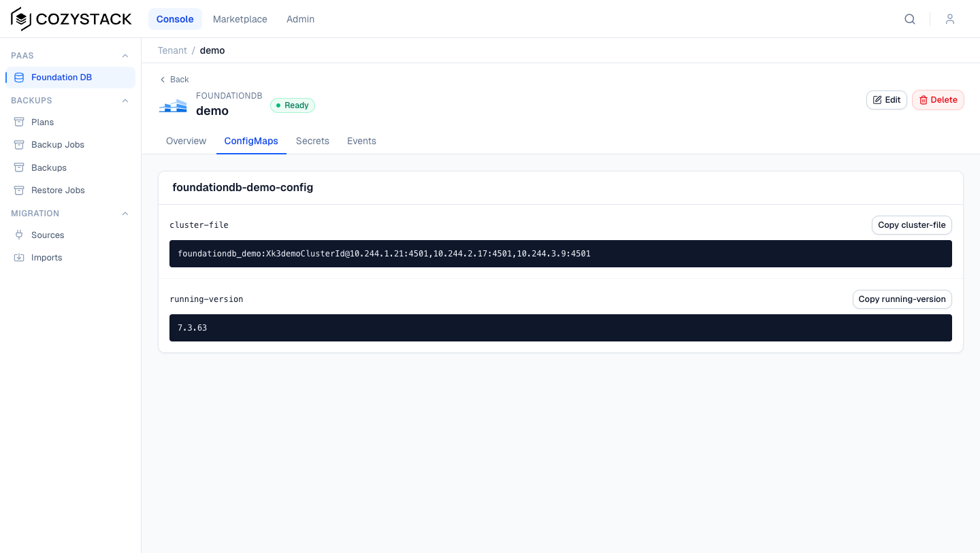Click the Backup Jobs archive icon
The height and width of the screenshot is (553, 980).
[19, 145]
